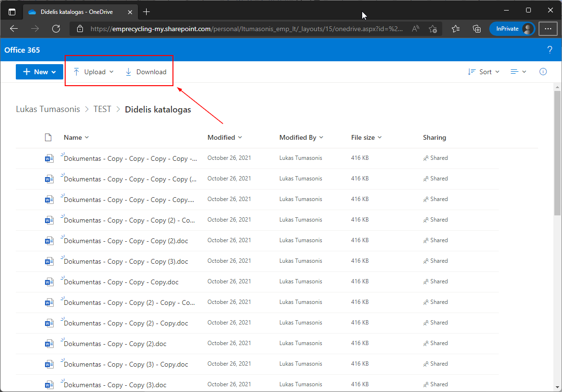Viewport: 562px width, 392px height.
Task: Click the Download button
Action: pyautogui.click(x=146, y=72)
